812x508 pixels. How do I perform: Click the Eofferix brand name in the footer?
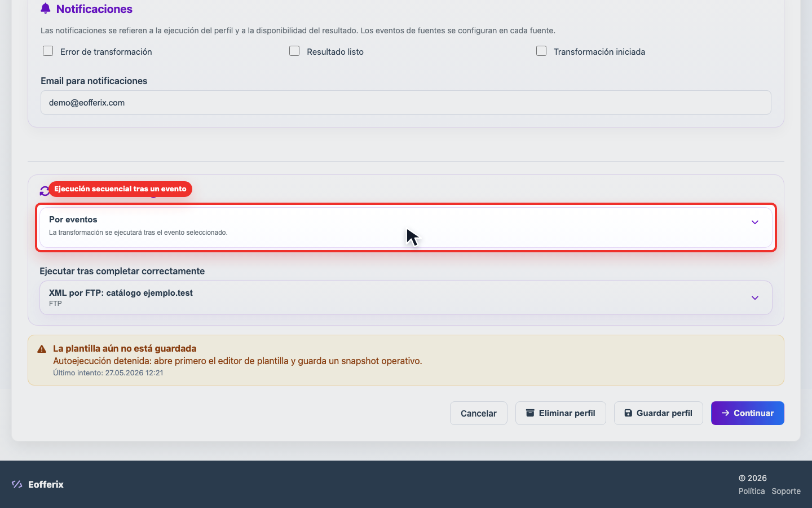(46, 484)
